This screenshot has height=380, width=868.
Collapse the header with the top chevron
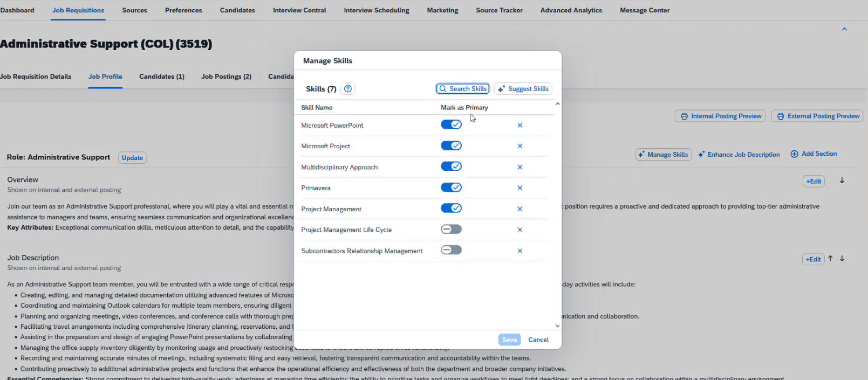pyautogui.click(x=844, y=29)
